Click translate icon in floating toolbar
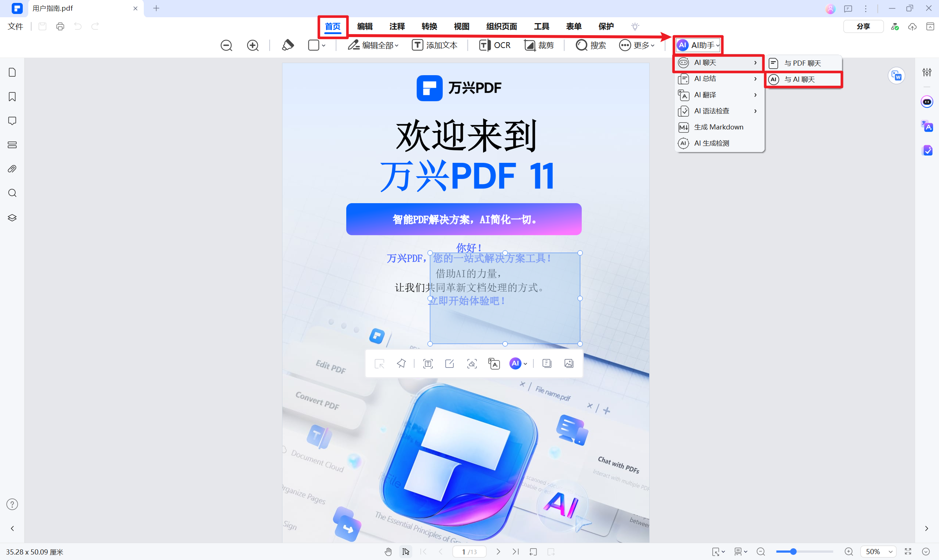Viewport: 939px width, 560px height. pyautogui.click(x=494, y=363)
